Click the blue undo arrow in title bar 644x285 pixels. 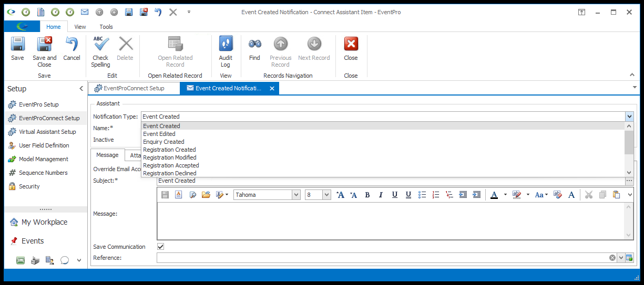click(158, 12)
